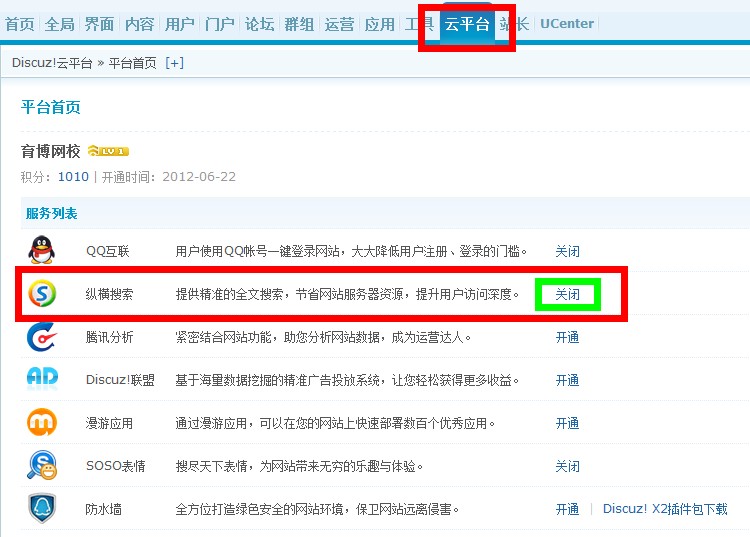
Task: Close the QQ互联 service via 关闭
Action: 567,251
